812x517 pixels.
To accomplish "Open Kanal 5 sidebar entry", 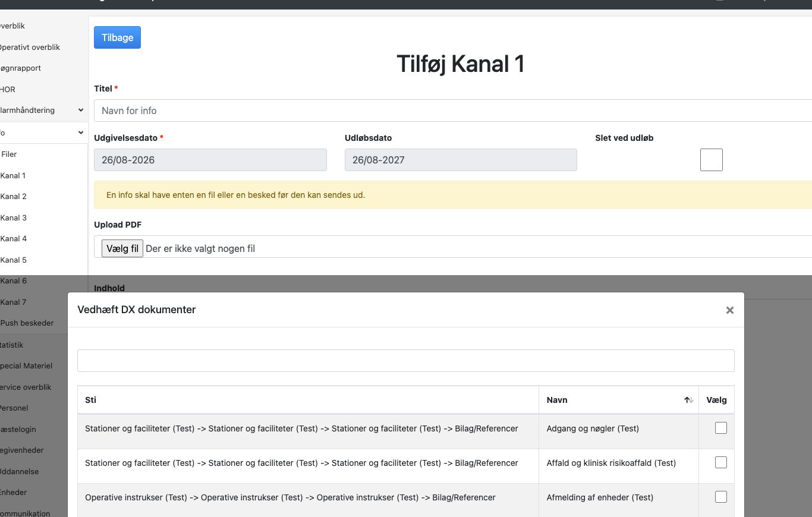I will click(x=13, y=260).
